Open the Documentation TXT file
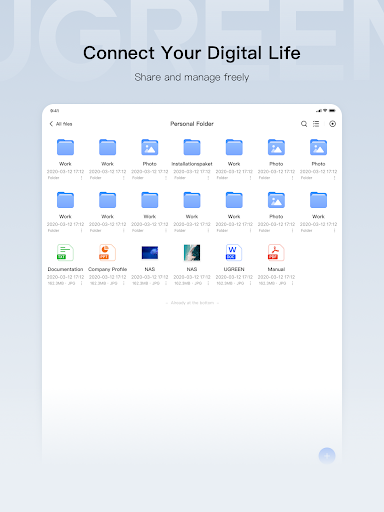The image size is (384, 512). point(65,252)
